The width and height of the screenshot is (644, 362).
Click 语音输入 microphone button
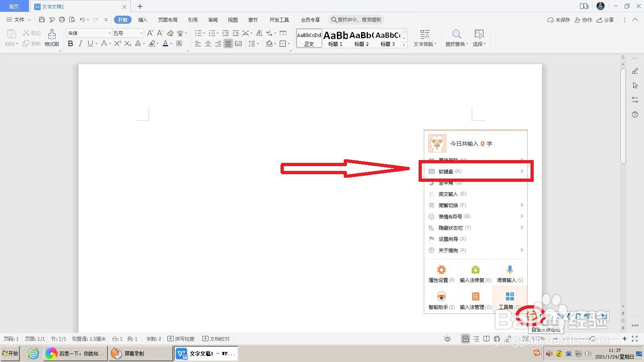click(510, 274)
